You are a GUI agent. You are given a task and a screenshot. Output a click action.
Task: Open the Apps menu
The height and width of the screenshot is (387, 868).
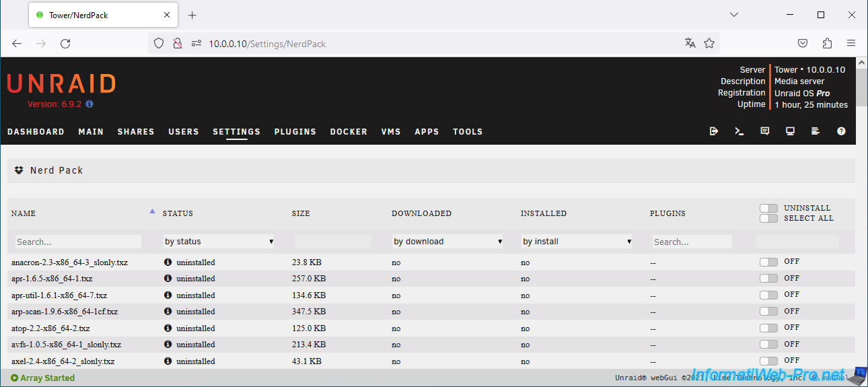tap(427, 131)
